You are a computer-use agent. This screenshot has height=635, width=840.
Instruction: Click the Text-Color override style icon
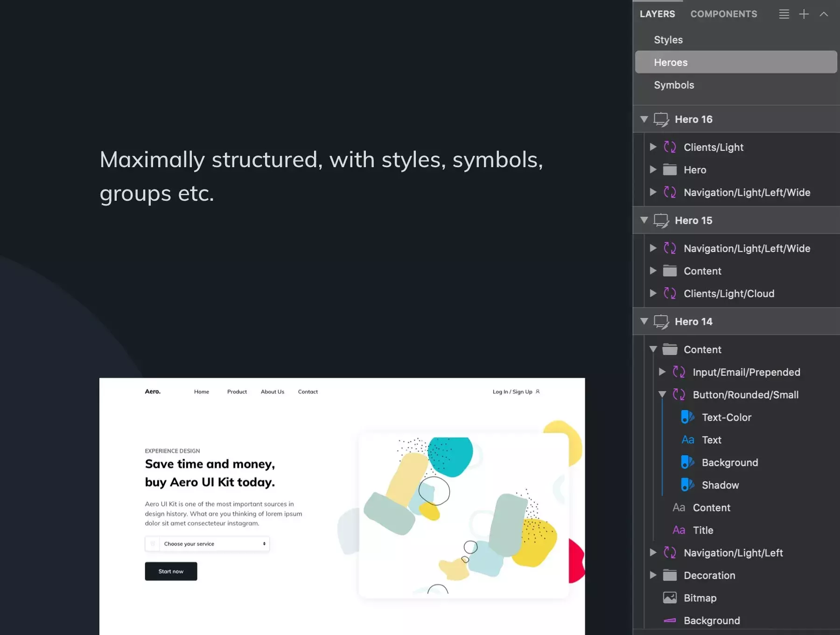point(687,417)
